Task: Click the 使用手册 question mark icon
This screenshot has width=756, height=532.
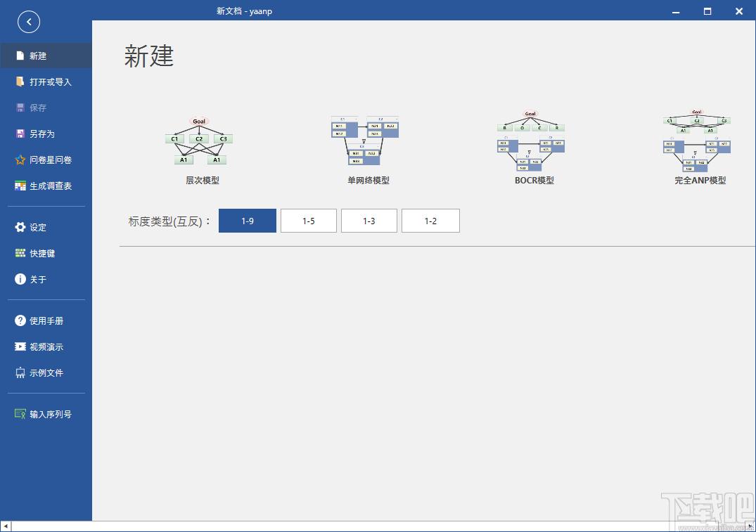Action: click(20, 320)
